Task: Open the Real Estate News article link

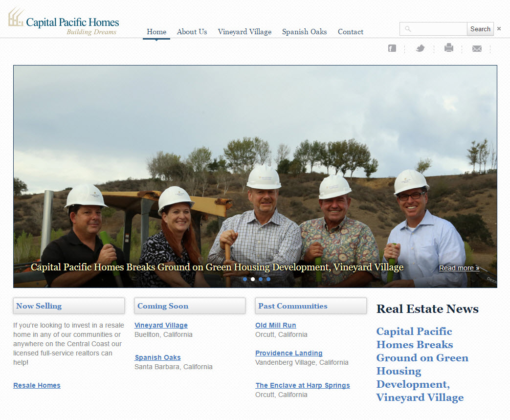Action: coord(422,364)
